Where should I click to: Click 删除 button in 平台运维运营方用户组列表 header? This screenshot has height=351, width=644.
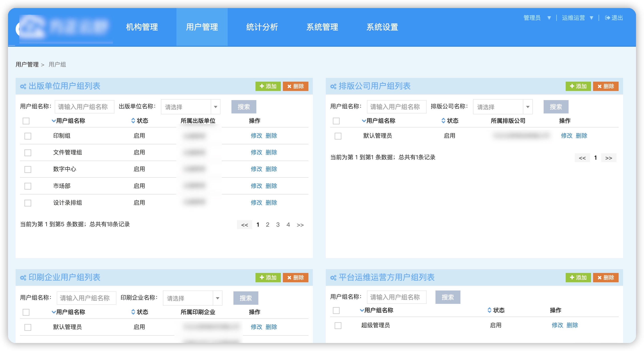(x=606, y=278)
